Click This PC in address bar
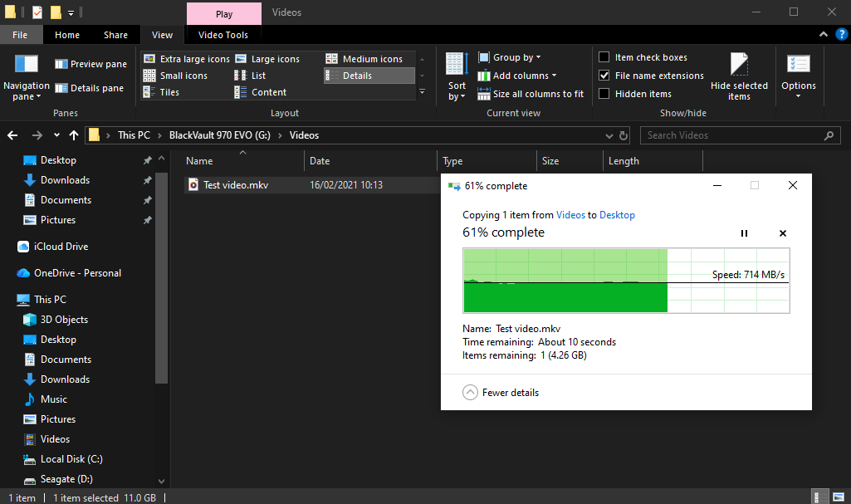 coord(134,135)
